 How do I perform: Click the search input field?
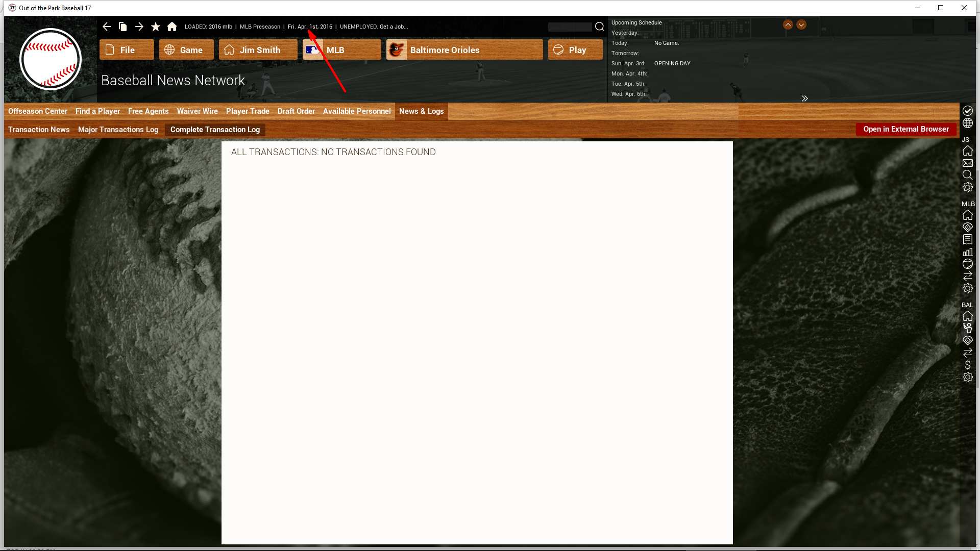570,27
